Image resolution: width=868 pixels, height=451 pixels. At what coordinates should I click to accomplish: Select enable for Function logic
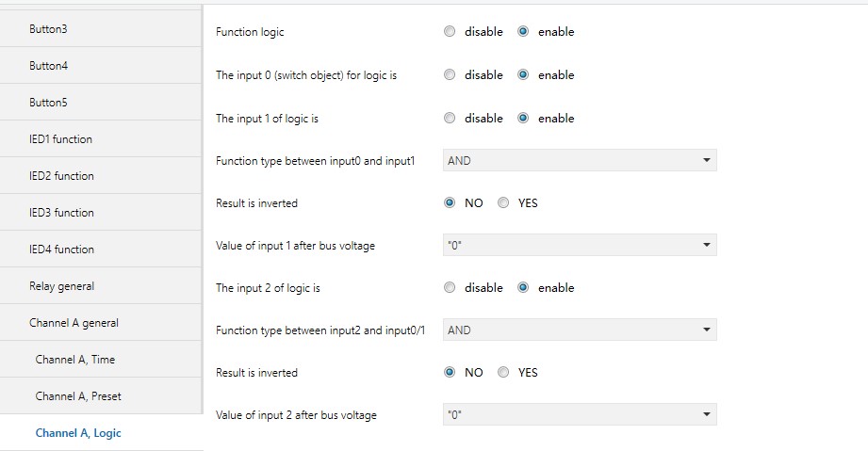tap(523, 32)
